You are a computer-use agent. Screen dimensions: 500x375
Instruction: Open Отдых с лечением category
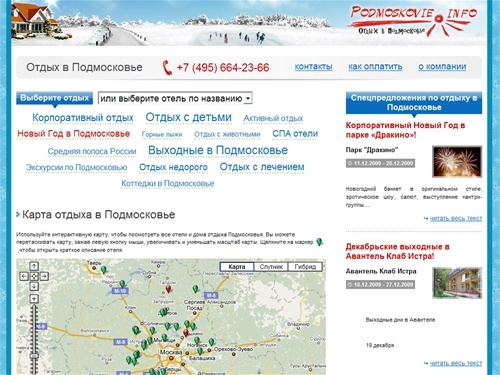tap(262, 167)
